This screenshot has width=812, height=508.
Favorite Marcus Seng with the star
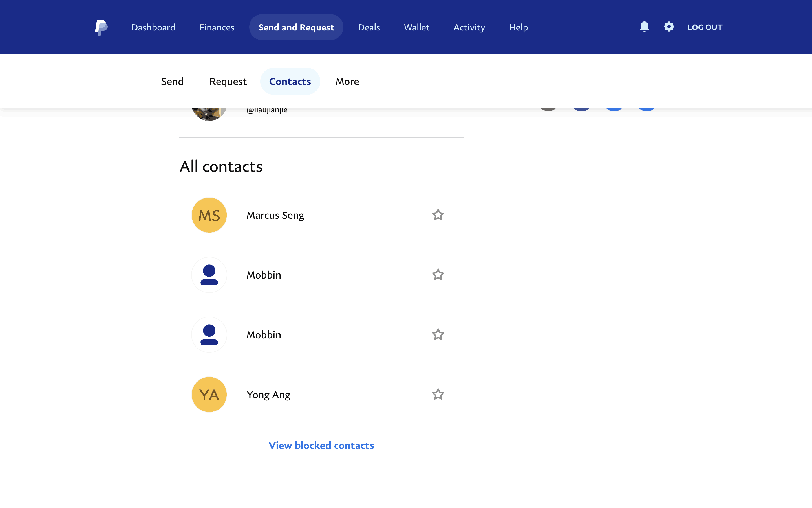pyautogui.click(x=438, y=215)
